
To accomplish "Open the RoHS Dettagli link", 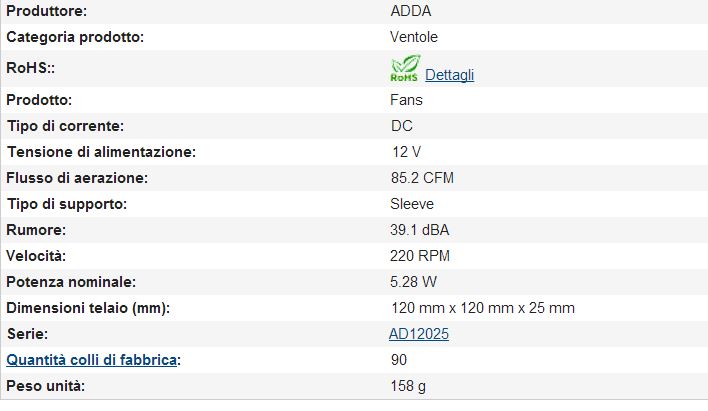I will (449, 75).
